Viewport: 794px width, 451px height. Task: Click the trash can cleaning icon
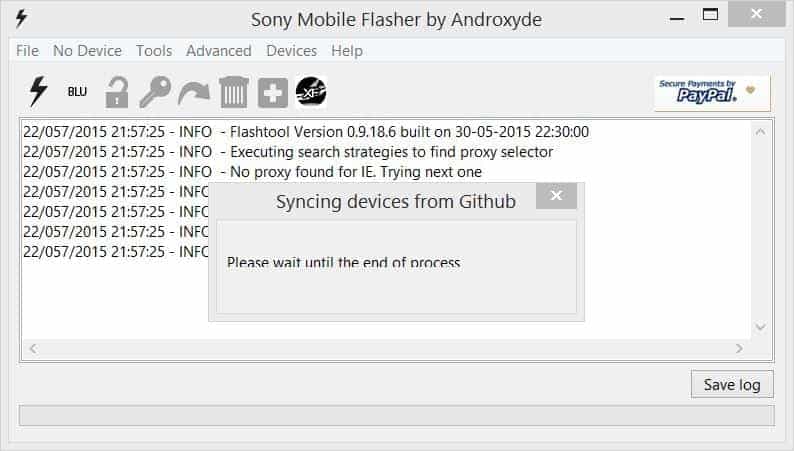(x=233, y=92)
